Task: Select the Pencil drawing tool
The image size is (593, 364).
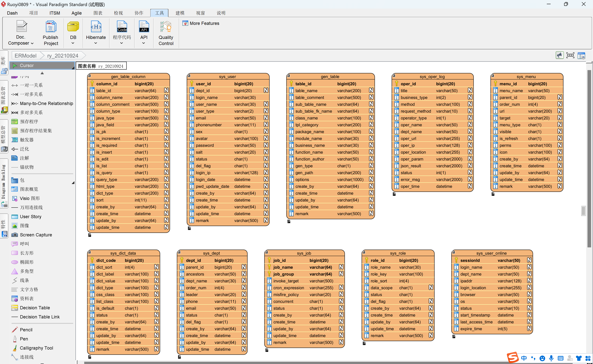Action: tap(26, 330)
